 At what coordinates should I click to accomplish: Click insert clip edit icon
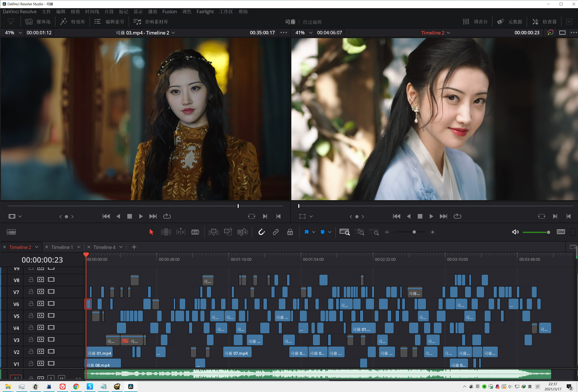pyautogui.click(x=213, y=232)
